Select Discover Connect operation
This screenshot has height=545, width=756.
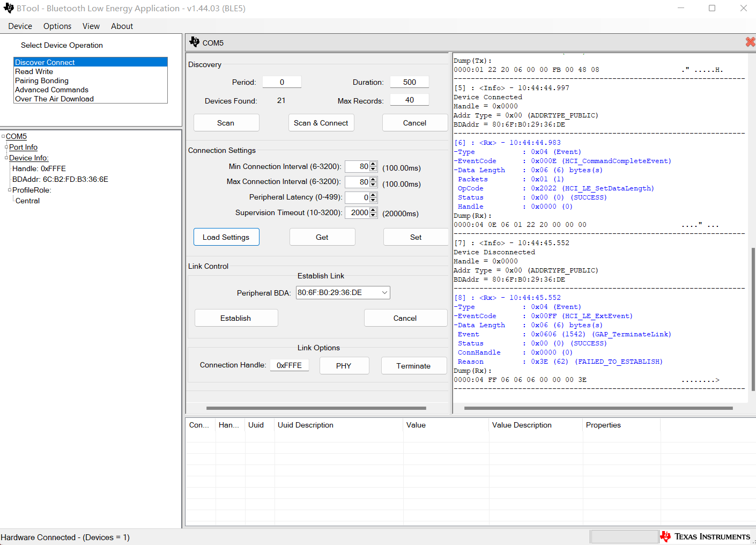(x=91, y=62)
